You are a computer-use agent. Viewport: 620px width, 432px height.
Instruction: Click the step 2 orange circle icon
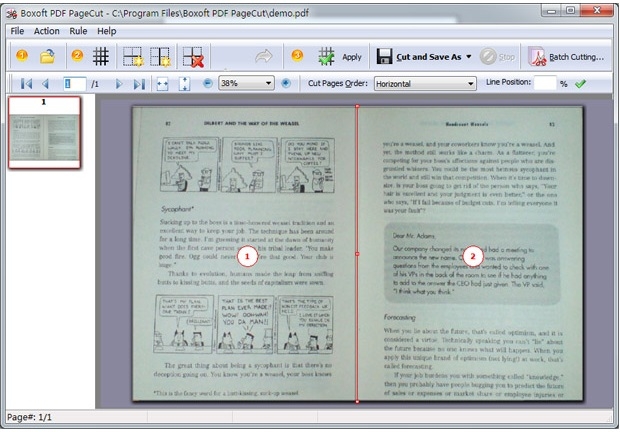[77, 55]
